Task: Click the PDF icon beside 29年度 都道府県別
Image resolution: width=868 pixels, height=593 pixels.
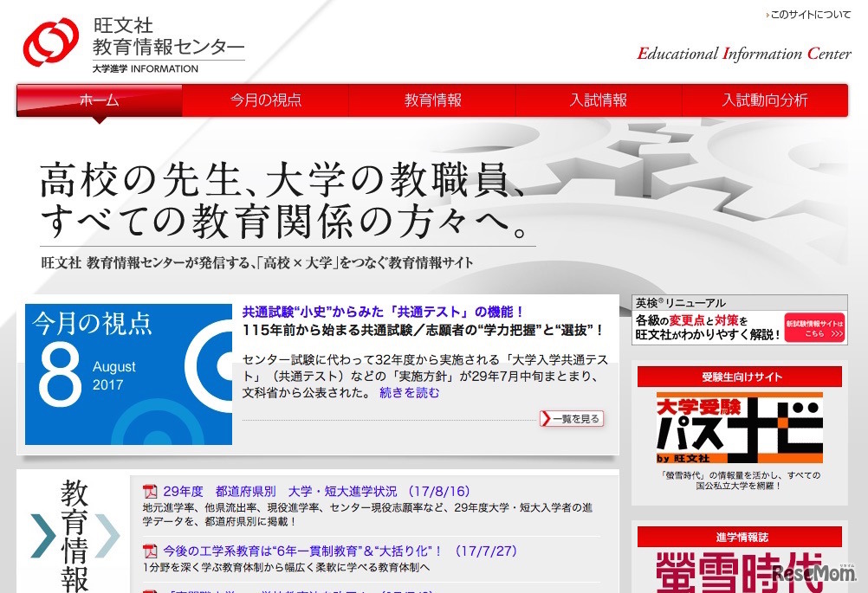Action: click(x=150, y=491)
